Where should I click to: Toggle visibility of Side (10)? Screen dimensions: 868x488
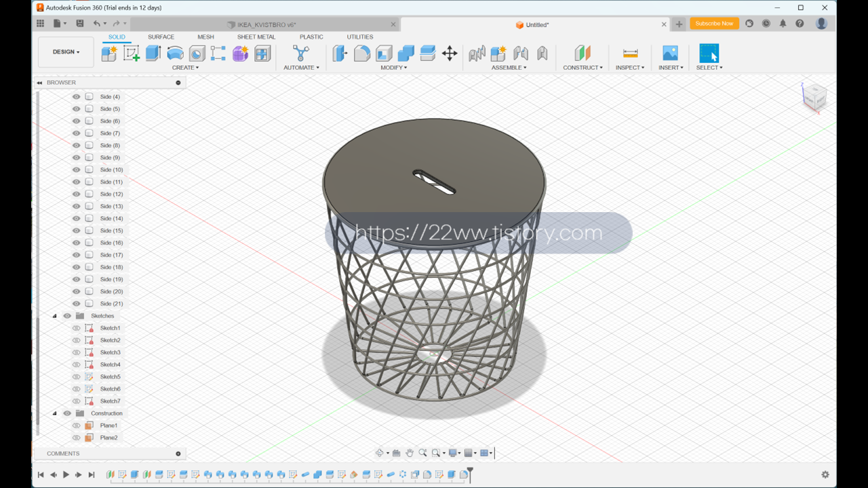pos(76,170)
